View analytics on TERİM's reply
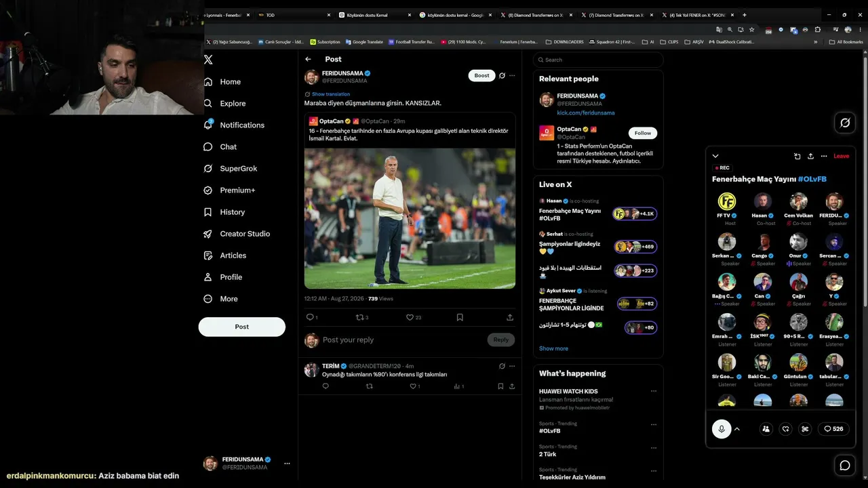Screen dimensions: 868x488 pyautogui.click(x=458, y=386)
